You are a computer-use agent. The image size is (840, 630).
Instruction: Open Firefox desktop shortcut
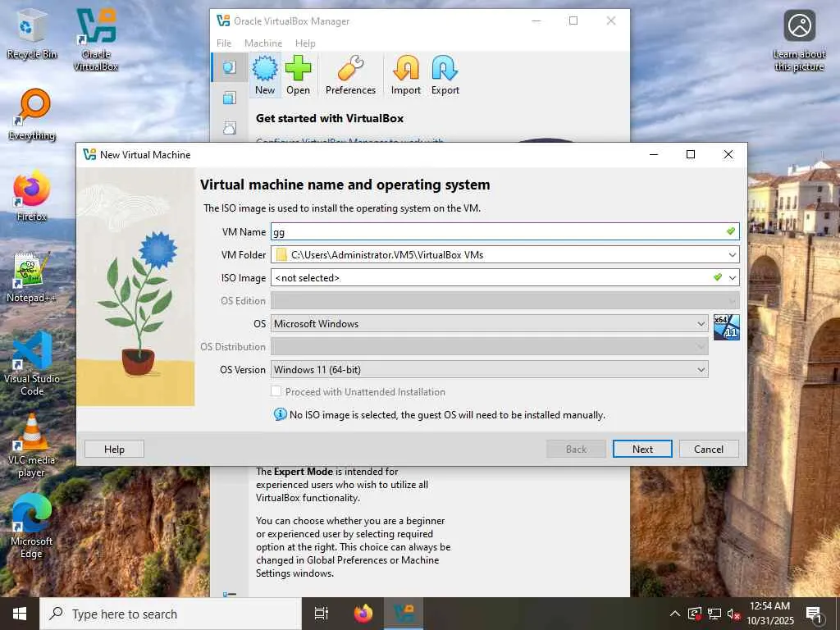coord(32,196)
